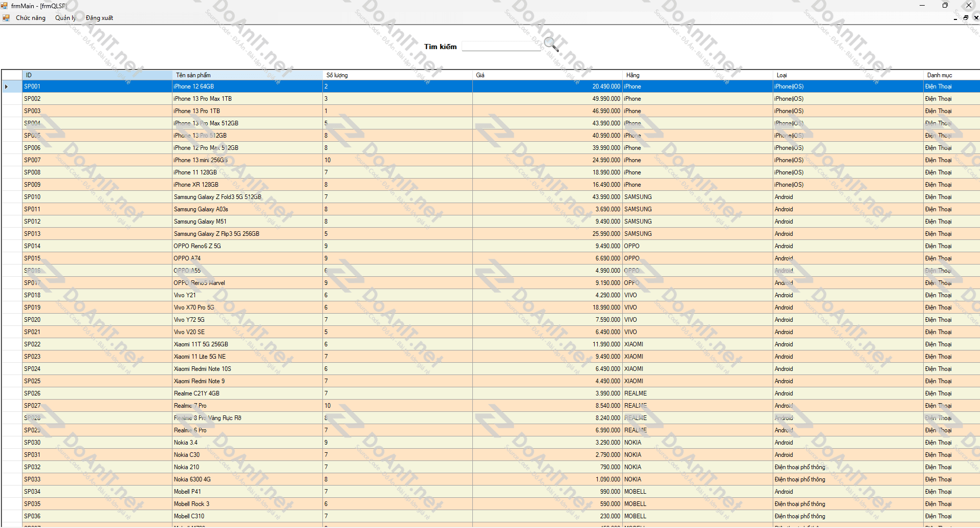The width and height of the screenshot is (980, 528).
Task: Select the Xiaomi 11T 5G 256GB cell
Action: [248, 344]
